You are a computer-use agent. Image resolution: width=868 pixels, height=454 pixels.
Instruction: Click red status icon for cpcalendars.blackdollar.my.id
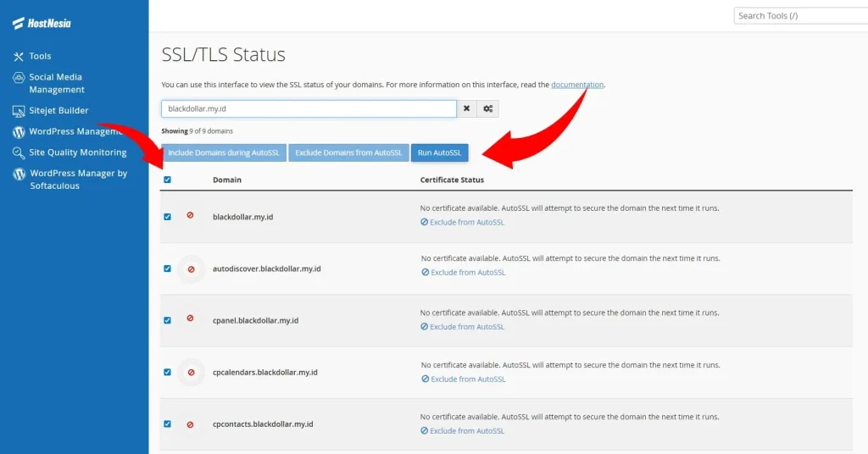click(191, 373)
